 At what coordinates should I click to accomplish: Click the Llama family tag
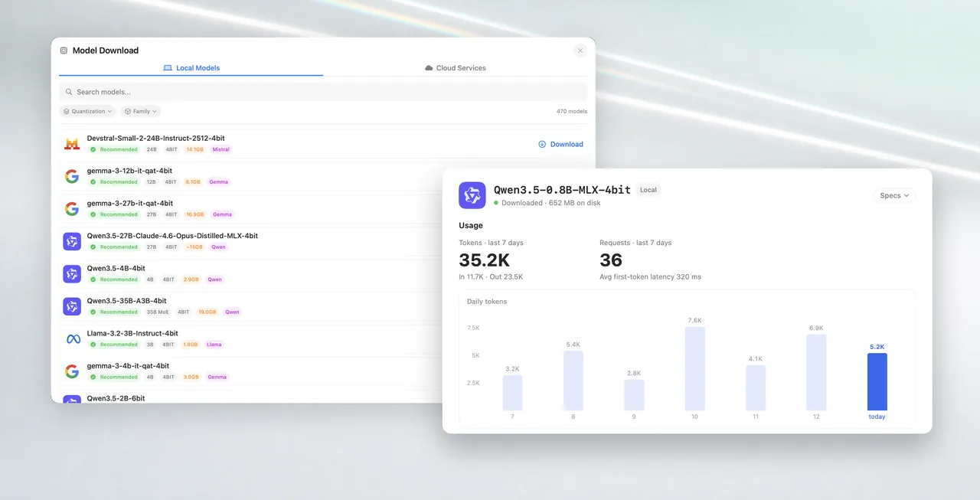coord(214,345)
